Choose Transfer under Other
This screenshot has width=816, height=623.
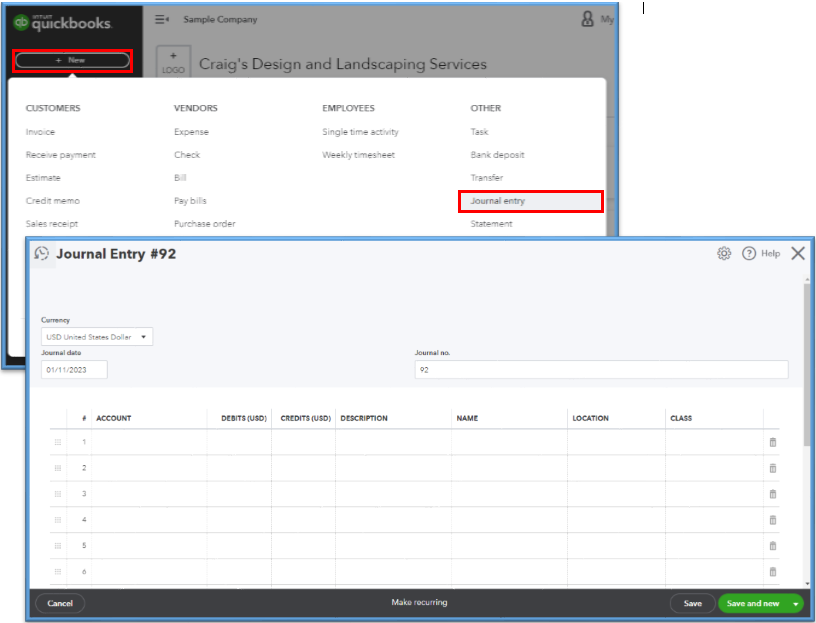coord(487,178)
